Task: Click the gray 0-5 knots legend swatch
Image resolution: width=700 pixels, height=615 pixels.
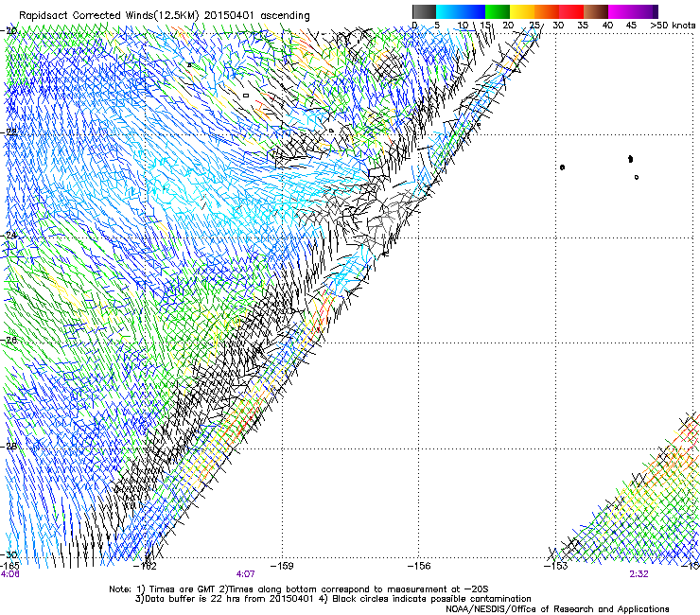Action: (x=424, y=11)
